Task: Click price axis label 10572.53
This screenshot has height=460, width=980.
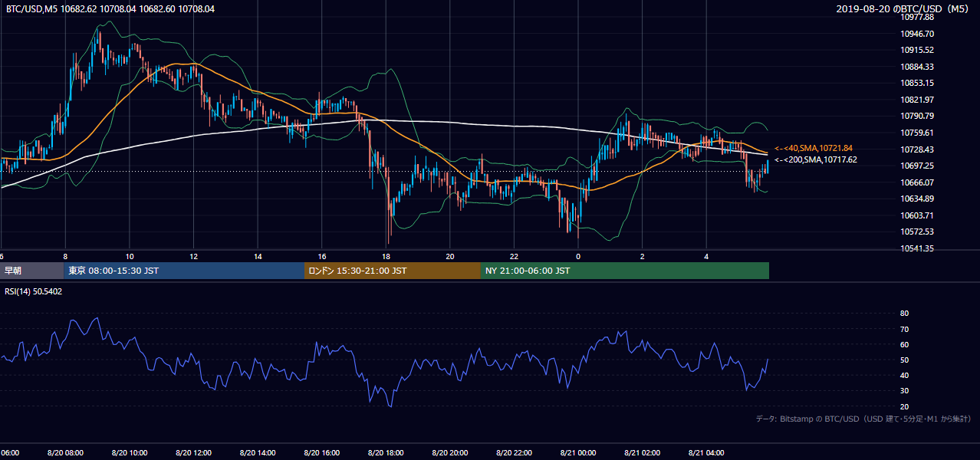Action: coord(917,232)
